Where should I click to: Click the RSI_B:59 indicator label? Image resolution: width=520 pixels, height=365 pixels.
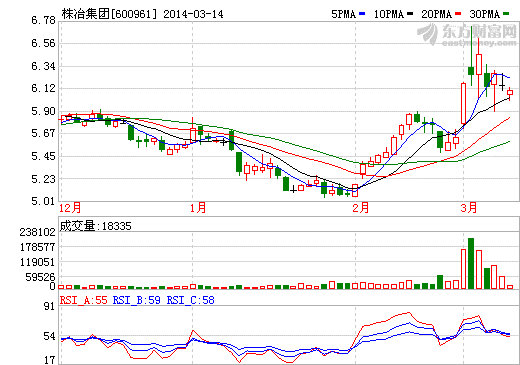(137, 300)
